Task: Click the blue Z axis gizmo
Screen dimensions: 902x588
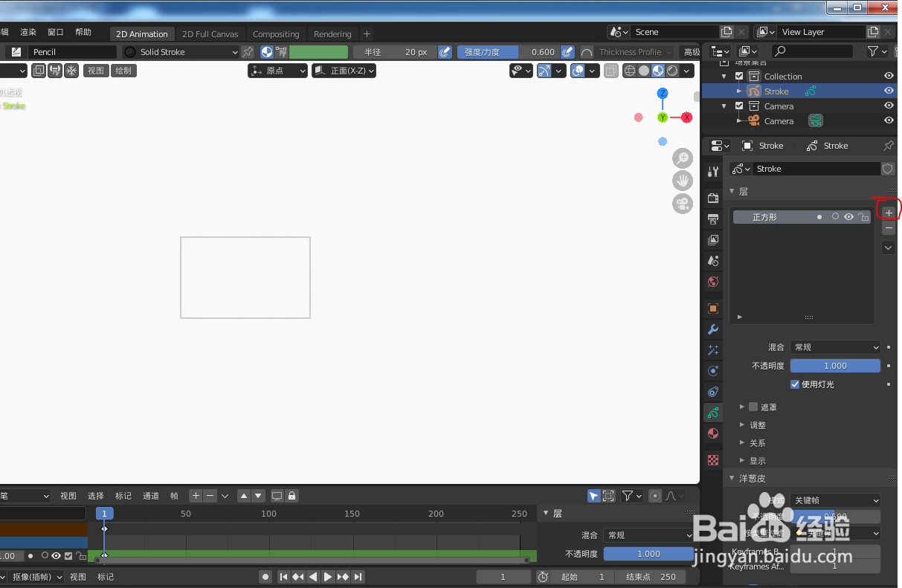Action: tap(662, 93)
